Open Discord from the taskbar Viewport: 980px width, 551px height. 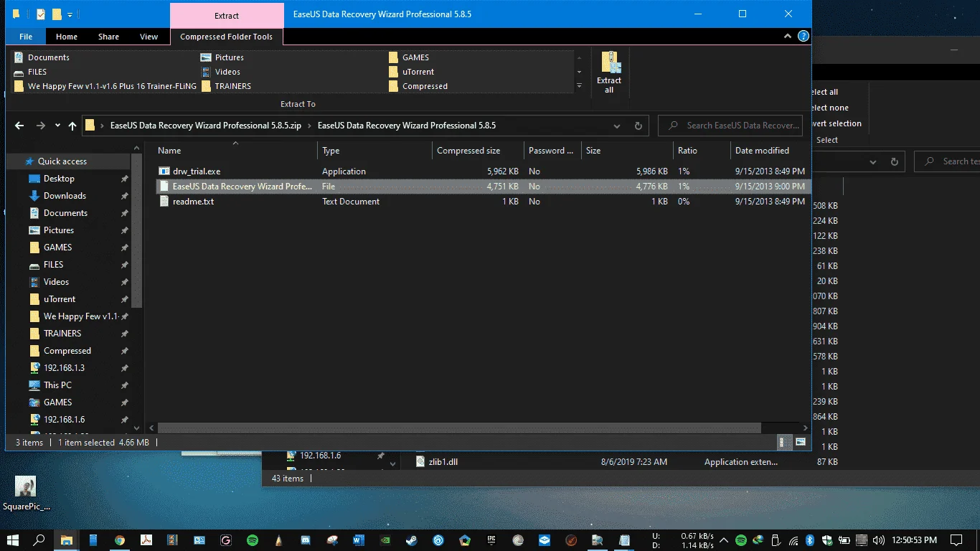(x=306, y=540)
